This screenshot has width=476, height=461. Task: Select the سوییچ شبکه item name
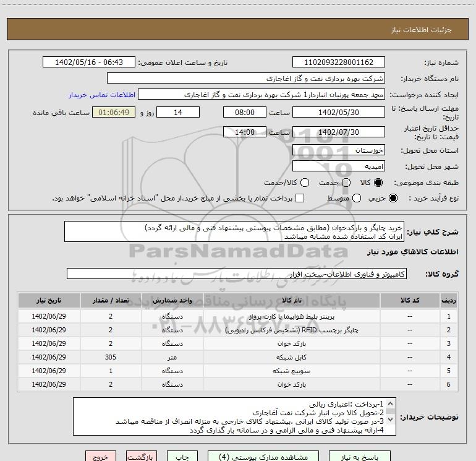(x=291, y=371)
